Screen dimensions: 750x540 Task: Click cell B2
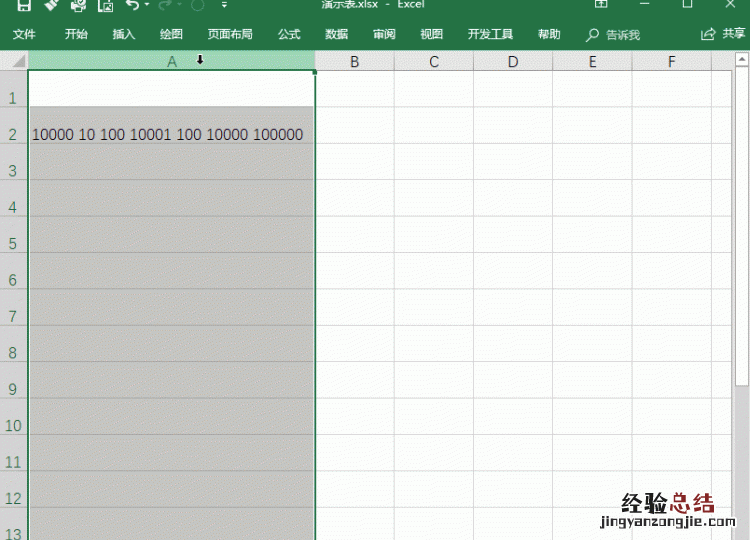click(354, 125)
